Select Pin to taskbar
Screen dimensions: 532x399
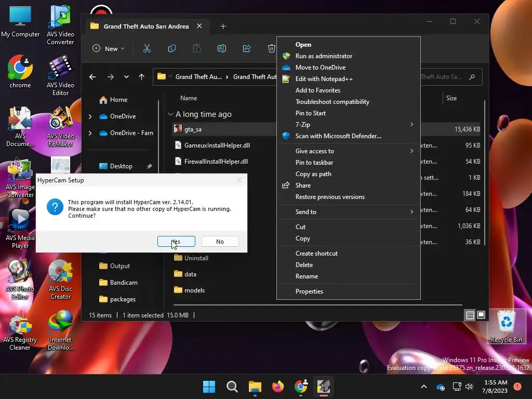click(349, 163)
